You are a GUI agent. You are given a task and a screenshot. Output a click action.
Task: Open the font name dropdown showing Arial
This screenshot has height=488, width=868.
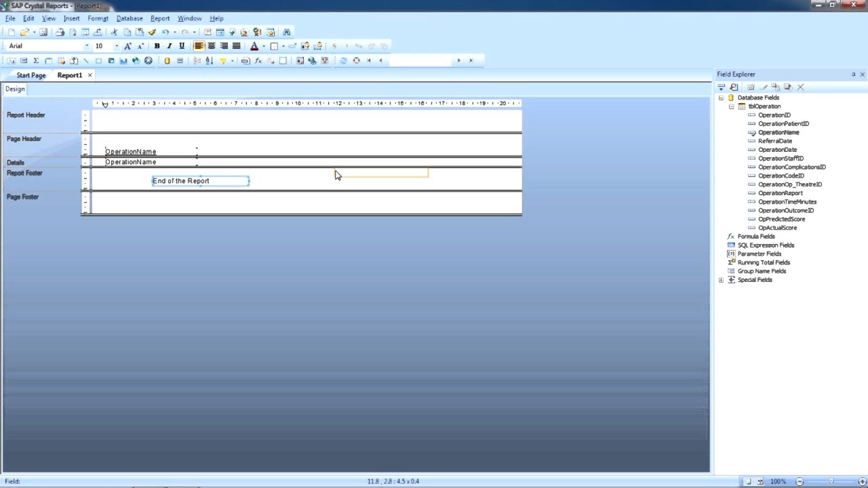tap(87, 45)
